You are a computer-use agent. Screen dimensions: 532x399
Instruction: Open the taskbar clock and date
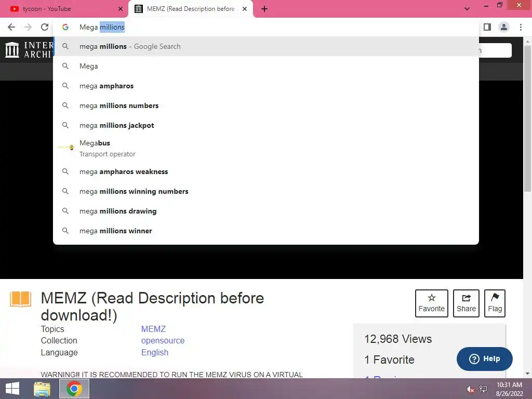[509, 389]
